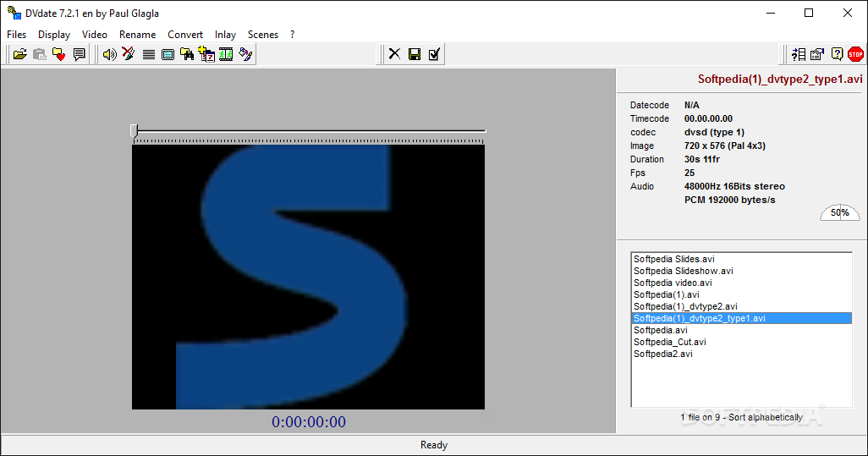Click the Fps value 25
Screen dimensions: 868x456
(x=689, y=173)
